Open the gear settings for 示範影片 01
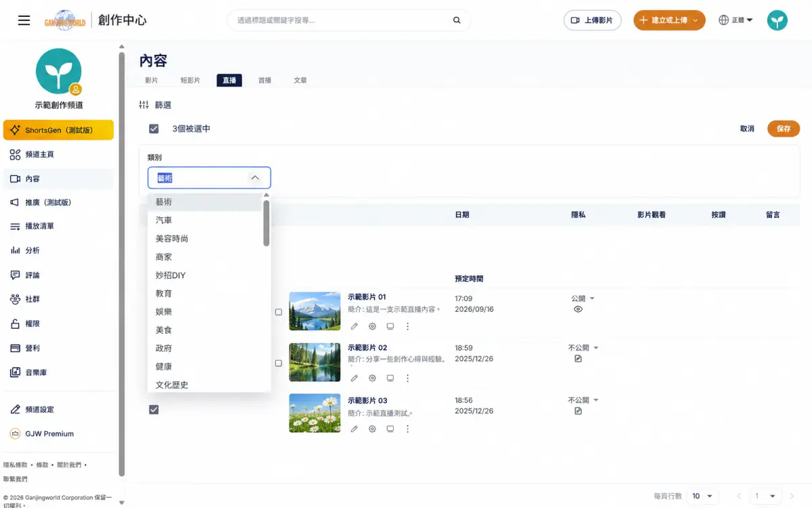 tap(372, 326)
